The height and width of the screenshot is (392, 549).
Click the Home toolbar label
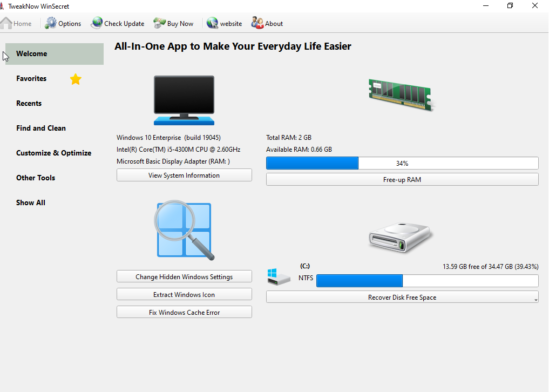tap(23, 23)
